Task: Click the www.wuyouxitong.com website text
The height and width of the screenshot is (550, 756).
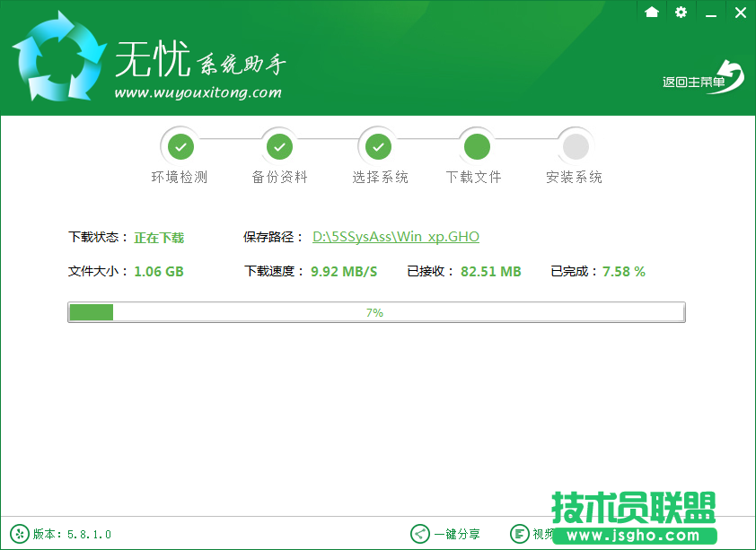Action: 198,92
